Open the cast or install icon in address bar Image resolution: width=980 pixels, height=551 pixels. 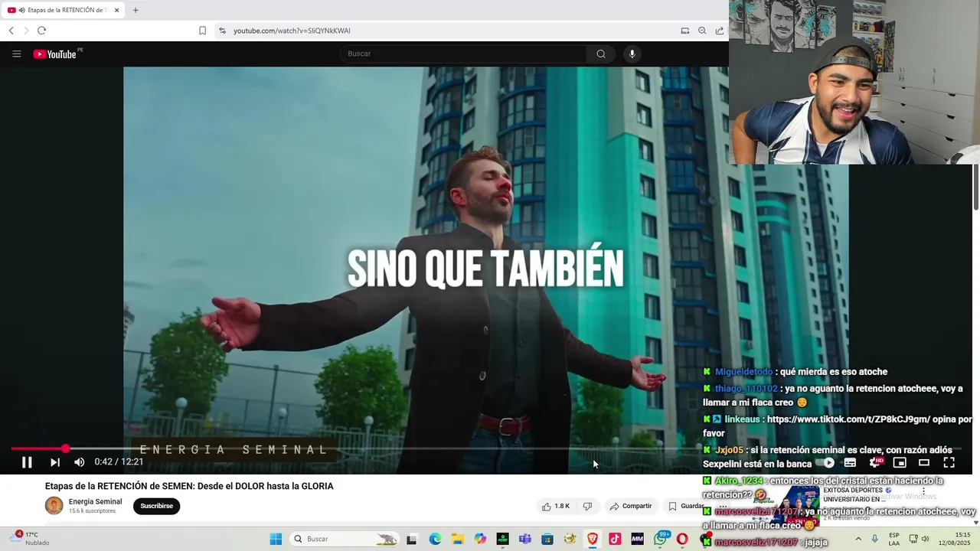(684, 31)
